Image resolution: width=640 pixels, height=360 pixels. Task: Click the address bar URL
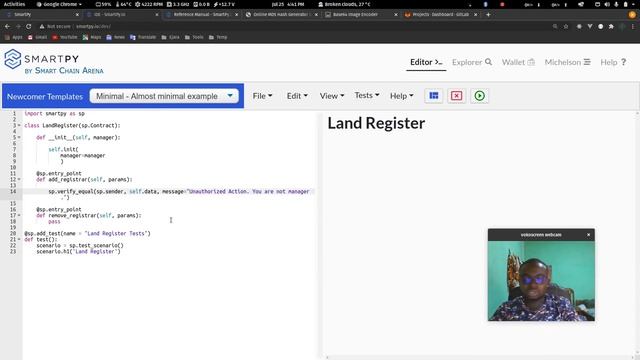[x=93, y=26]
